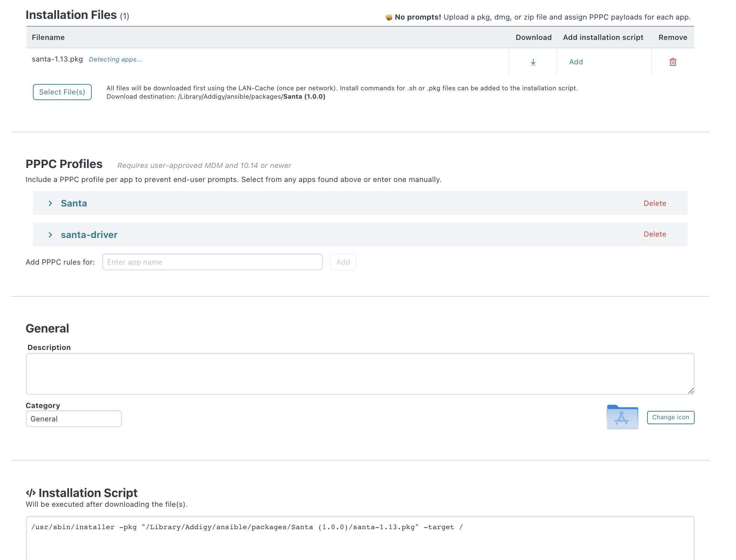Click the Requires user-approved MDM note

(204, 166)
